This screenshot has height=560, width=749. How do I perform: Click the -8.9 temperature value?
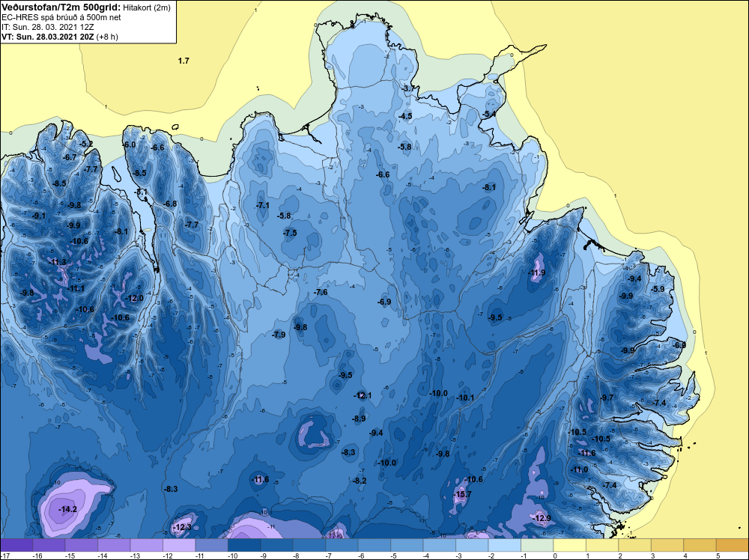point(359,419)
